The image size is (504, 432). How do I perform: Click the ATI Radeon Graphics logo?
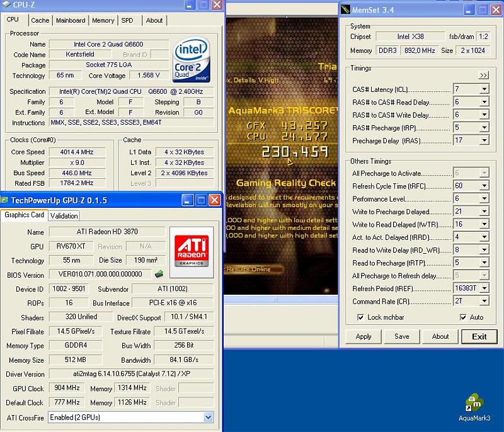(x=192, y=252)
